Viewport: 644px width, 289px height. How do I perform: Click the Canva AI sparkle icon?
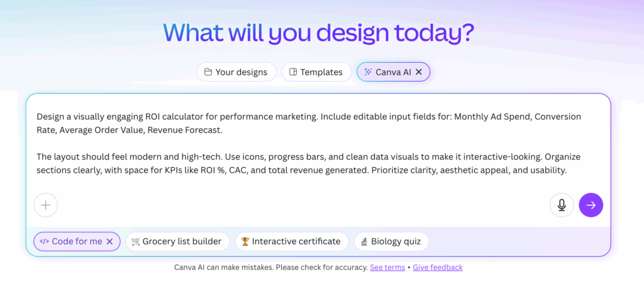coord(368,72)
